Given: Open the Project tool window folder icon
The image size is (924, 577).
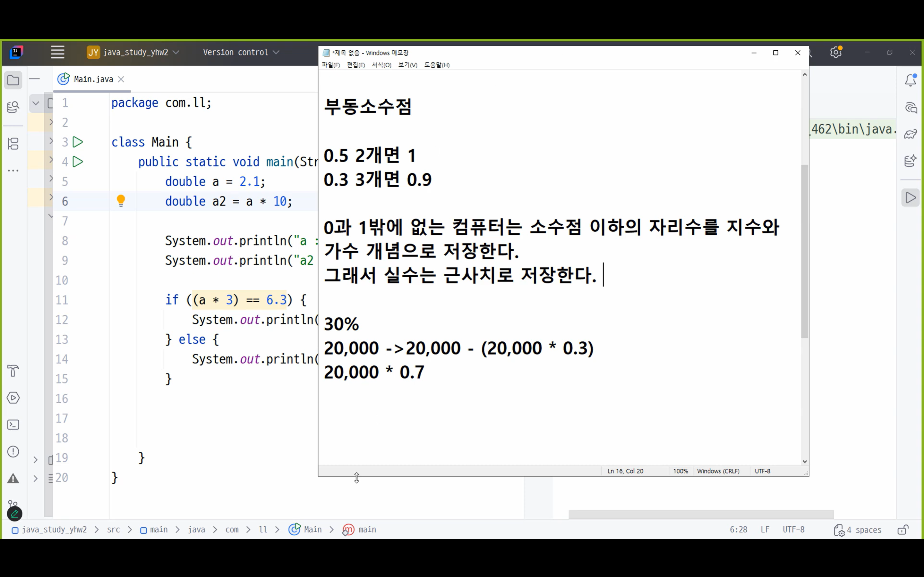Looking at the screenshot, I should point(13,80).
